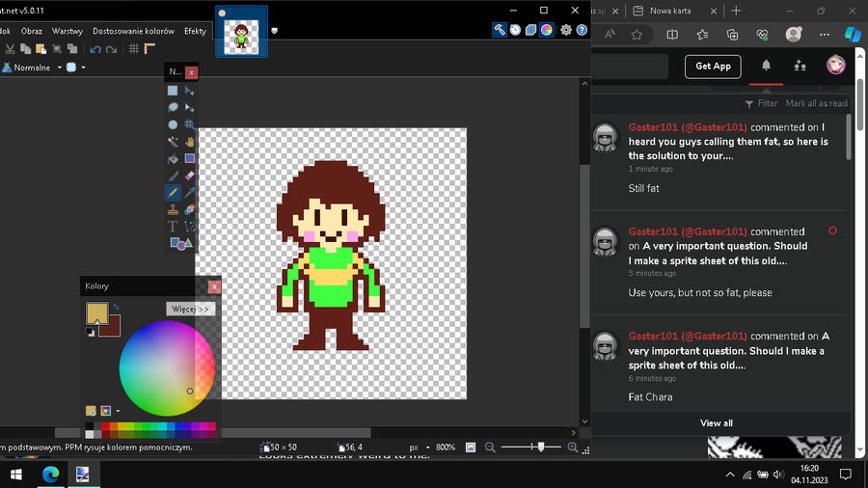868x488 pixels.
Task: Open Paint.NET help question mark
Action: [x=582, y=31]
